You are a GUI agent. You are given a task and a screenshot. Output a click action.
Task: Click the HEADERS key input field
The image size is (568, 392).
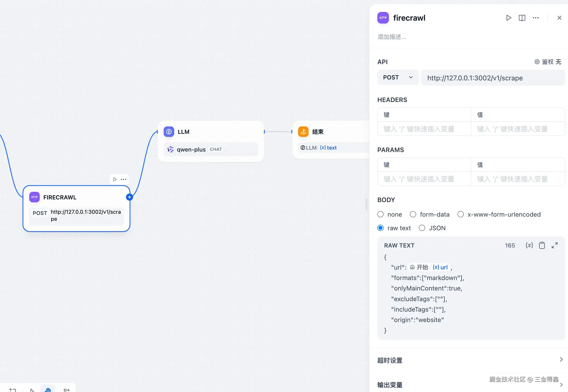424,129
